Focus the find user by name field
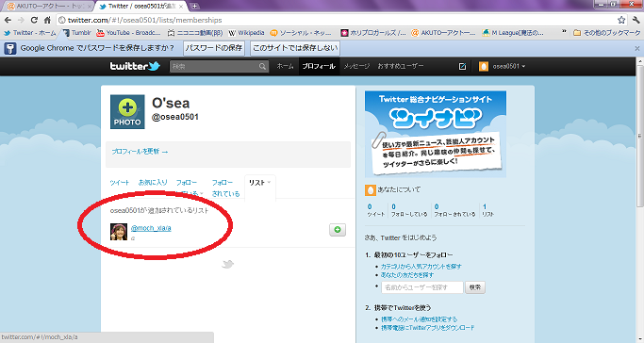 pos(422,287)
